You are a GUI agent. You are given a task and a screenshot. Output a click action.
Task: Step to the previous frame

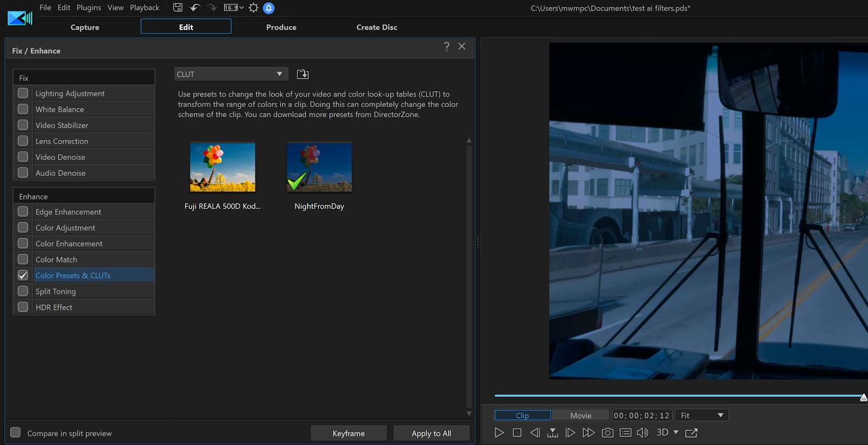pyautogui.click(x=535, y=433)
